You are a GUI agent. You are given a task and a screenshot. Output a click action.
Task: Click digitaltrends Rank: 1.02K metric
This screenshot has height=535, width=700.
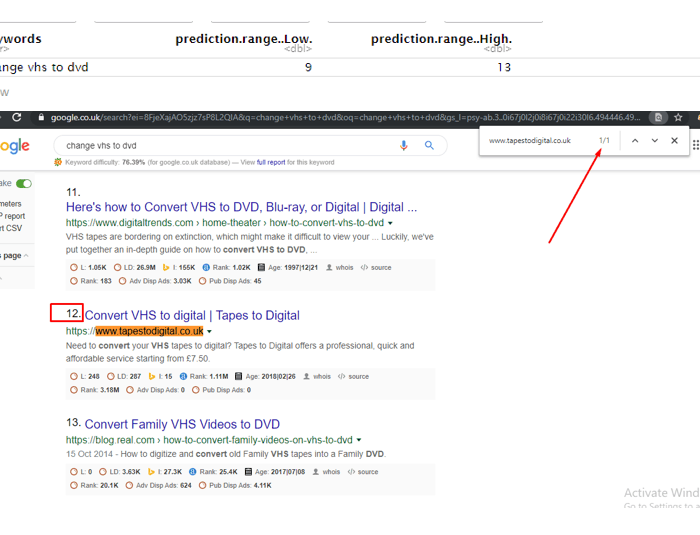(x=227, y=268)
